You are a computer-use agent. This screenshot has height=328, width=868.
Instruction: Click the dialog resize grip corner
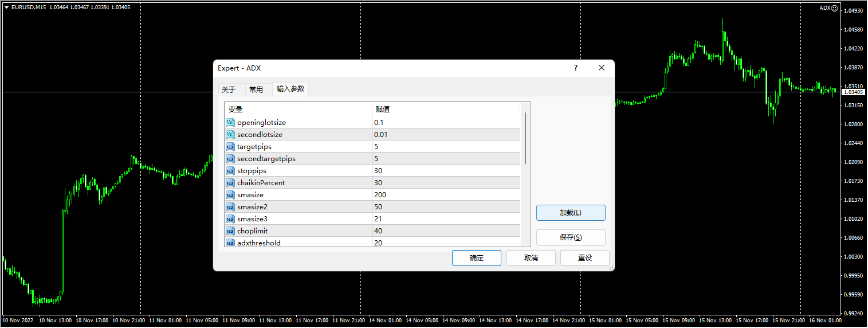click(611, 268)
